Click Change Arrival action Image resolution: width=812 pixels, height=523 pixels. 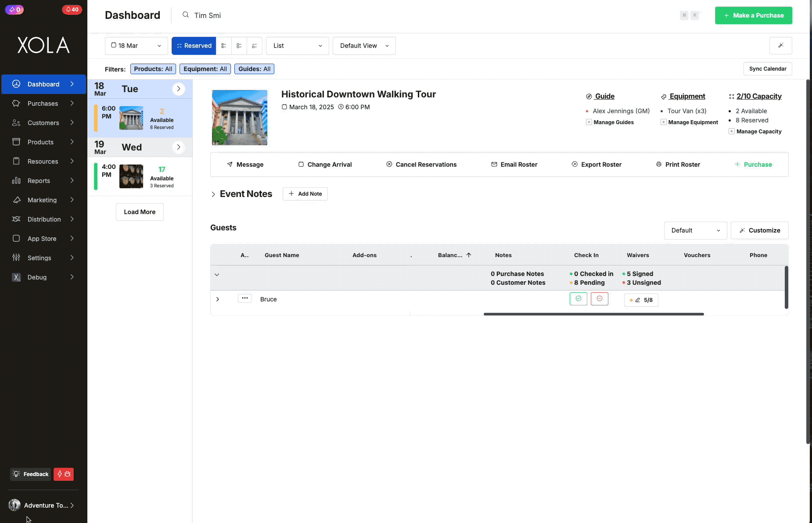pyautogui.click(x=325, y=165)
